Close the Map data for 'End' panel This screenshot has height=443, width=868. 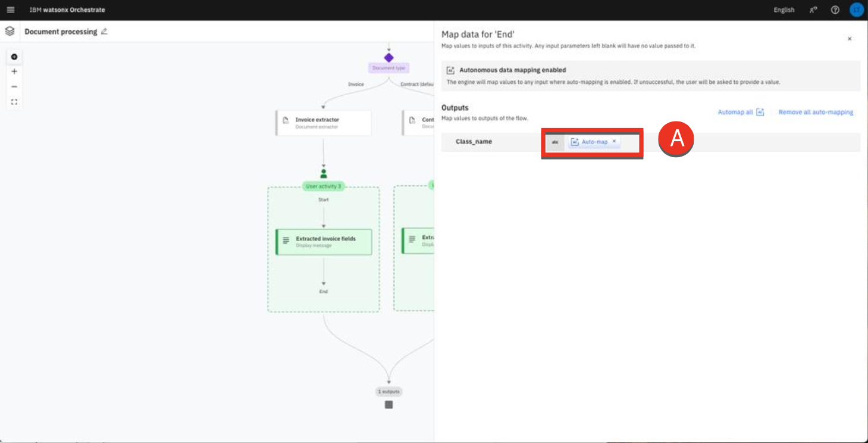pos(849,39)
